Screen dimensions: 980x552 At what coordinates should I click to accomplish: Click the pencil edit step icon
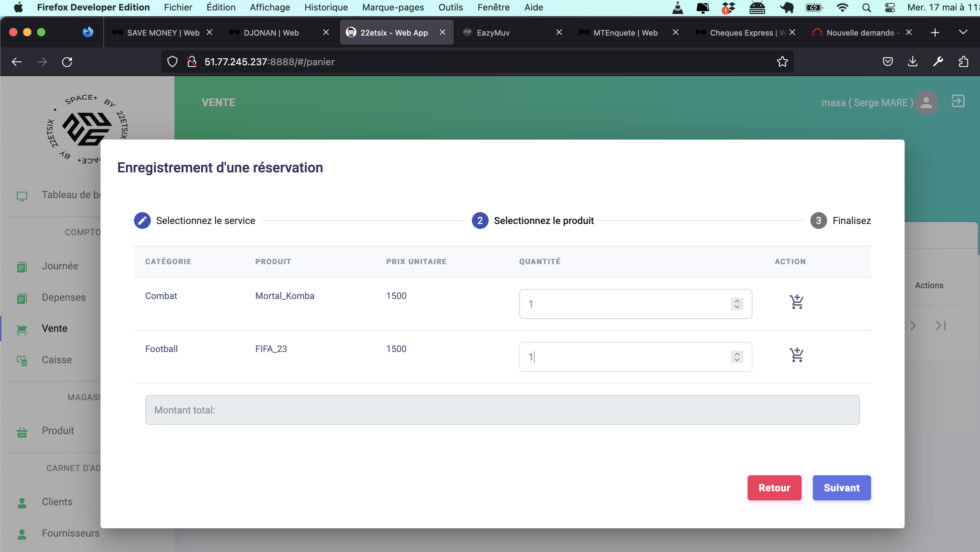pyautogui.click(x=142, y=221)
